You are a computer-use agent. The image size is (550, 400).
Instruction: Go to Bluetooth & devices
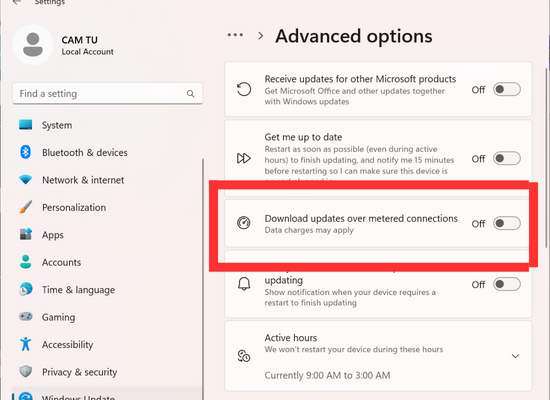click(107, 152)
